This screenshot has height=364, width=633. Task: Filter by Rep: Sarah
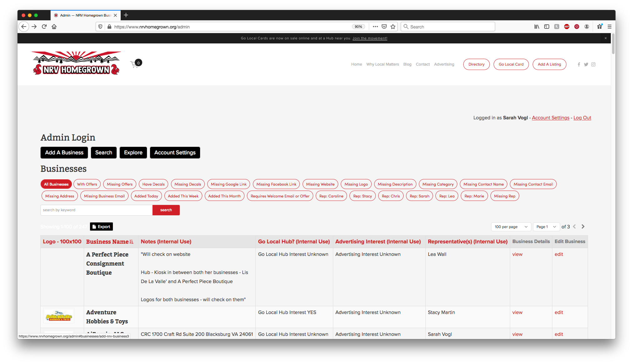[419, 196]
